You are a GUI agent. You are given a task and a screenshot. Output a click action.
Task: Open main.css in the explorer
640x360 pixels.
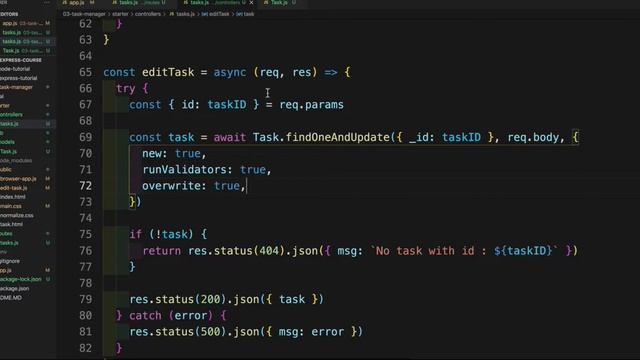click(x=11, y=206)
